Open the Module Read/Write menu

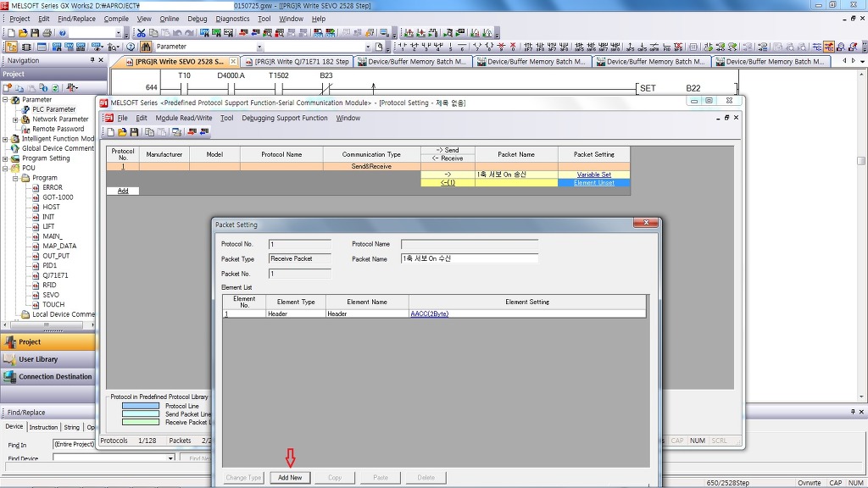coord(183,118)
